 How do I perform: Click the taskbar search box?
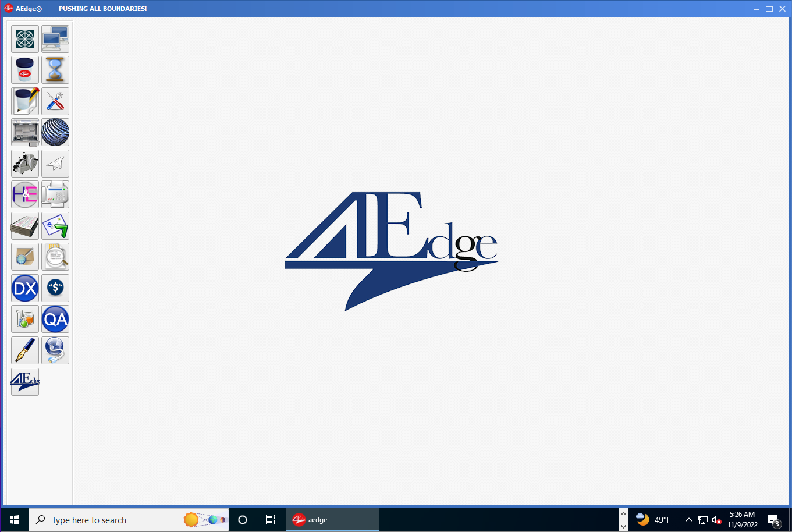(129, 520)
